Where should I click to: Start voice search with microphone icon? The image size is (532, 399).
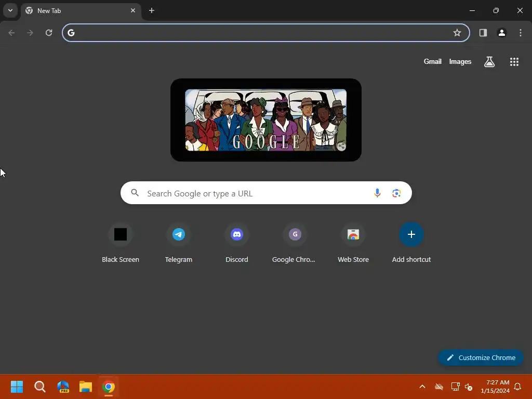pyautogui.click(x=377, y=193)
